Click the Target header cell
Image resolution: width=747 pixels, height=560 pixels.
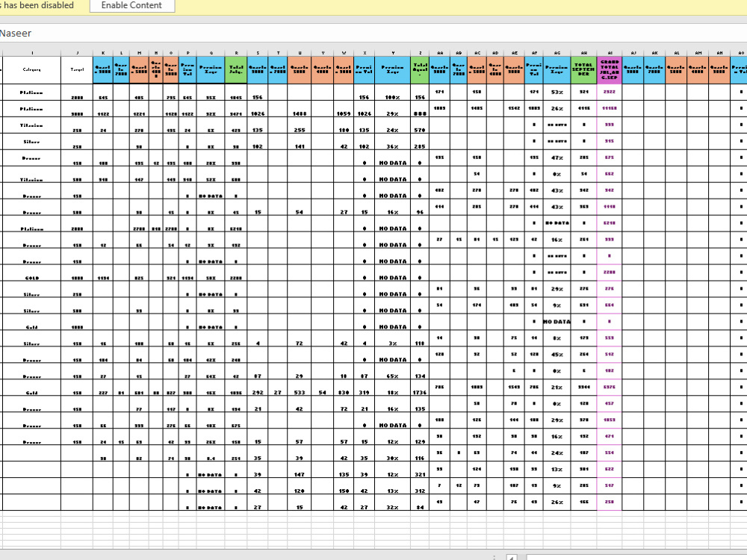[77, 70]
